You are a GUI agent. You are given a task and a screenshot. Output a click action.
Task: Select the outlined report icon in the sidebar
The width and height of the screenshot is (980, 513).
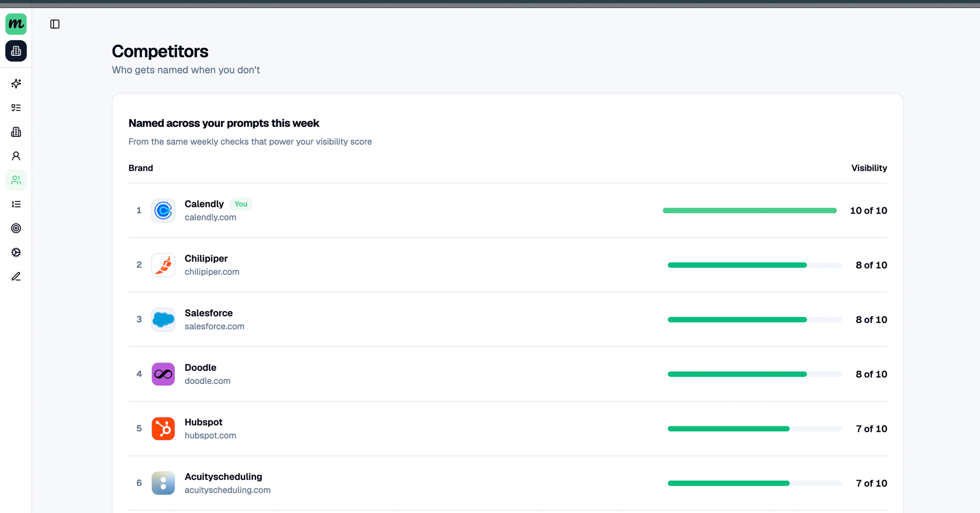[16, 132]
